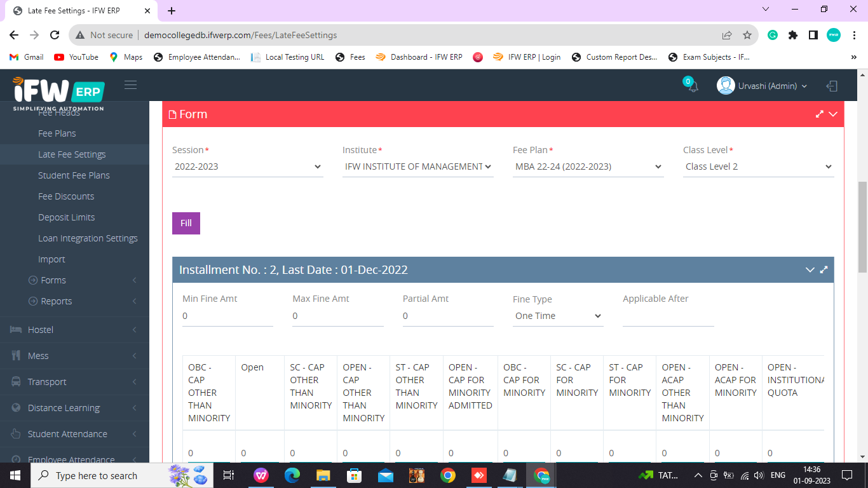Click the Forms arrow-circle icon
The width and height of the screenshot is (868, 488).
click(x=33, y=280)
